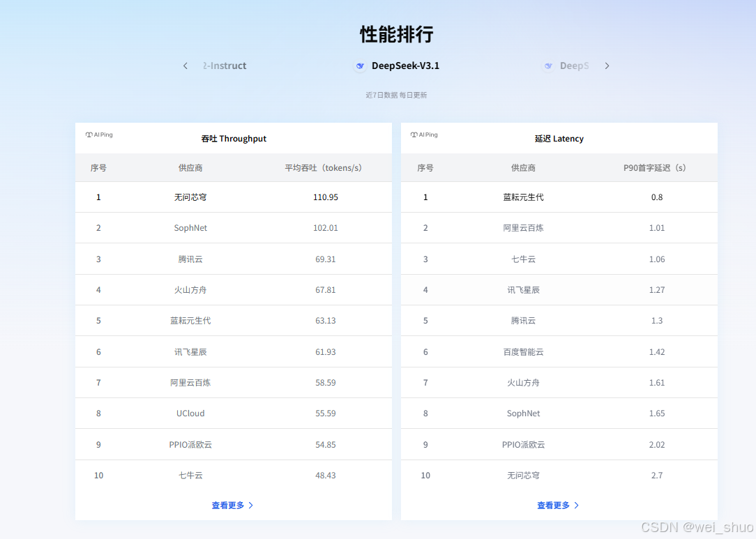
Task: Click latency value 2.02
Action: pyautogui.click(x=657, y=444)
